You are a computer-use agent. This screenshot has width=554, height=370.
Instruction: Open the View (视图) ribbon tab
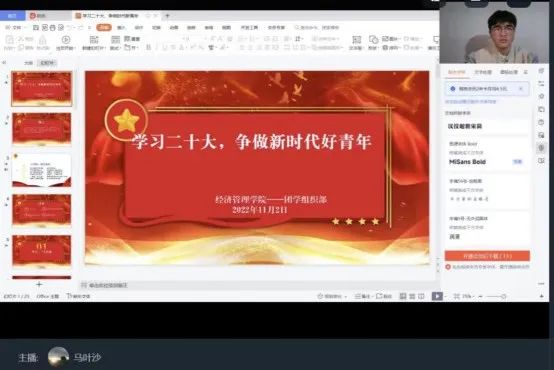pyautogui.click(x=226, y=28)
